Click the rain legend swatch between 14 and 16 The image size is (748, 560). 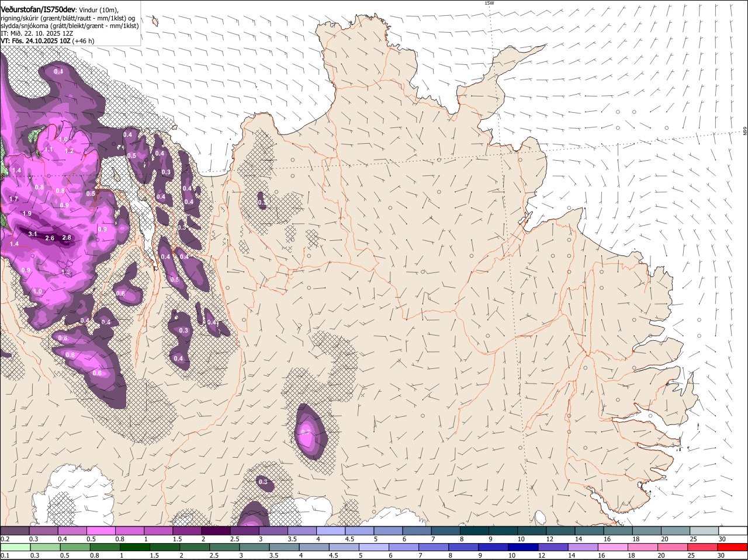pyautogui.click(x=584, y=547)
